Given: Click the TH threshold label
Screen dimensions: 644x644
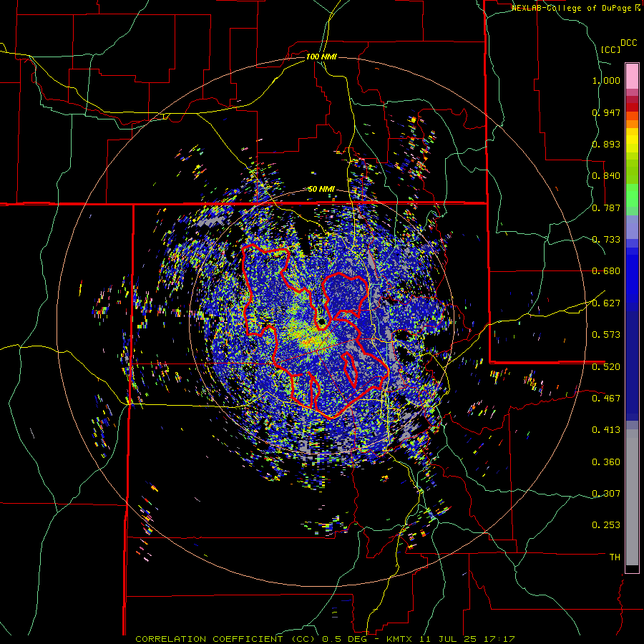Looking at the screenshot, I should click(x=615, y=557).
